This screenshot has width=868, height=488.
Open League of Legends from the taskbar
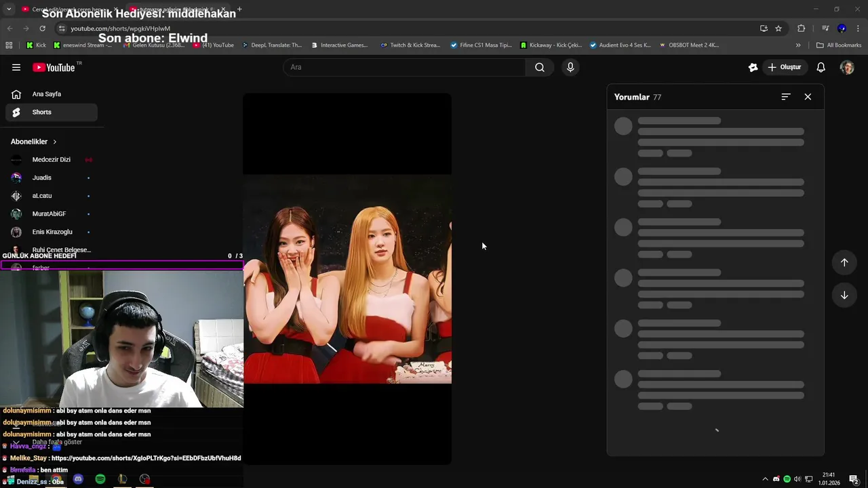coord(122,479)
